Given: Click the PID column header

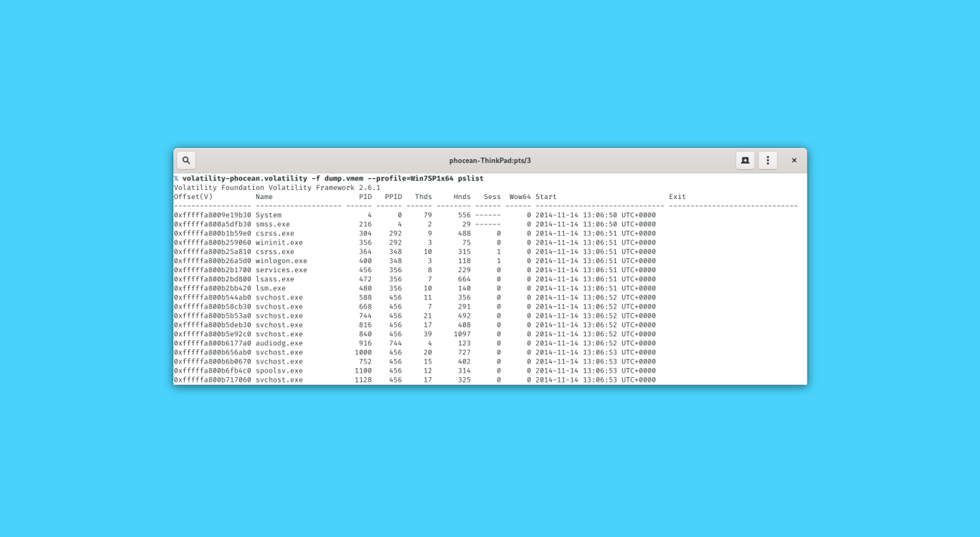Looking at the screenshot, I should [x=366, y=197].
